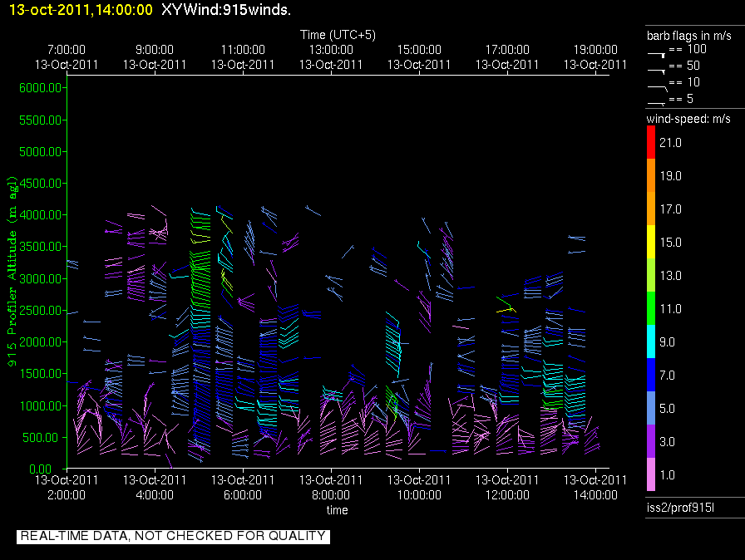Click the 15:00:00 top axis tick label
This screenshot has height=560, width=745.
point(419,50)
